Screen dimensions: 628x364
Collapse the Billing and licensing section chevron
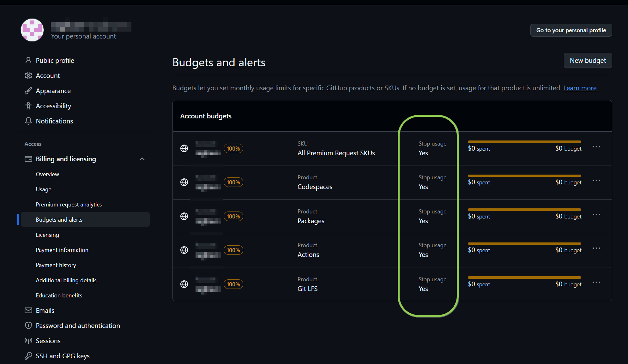click(x=142, y=159)
